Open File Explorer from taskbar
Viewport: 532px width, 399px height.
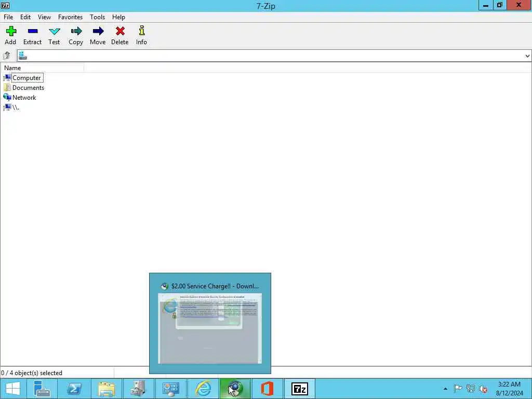pos(106,389)
